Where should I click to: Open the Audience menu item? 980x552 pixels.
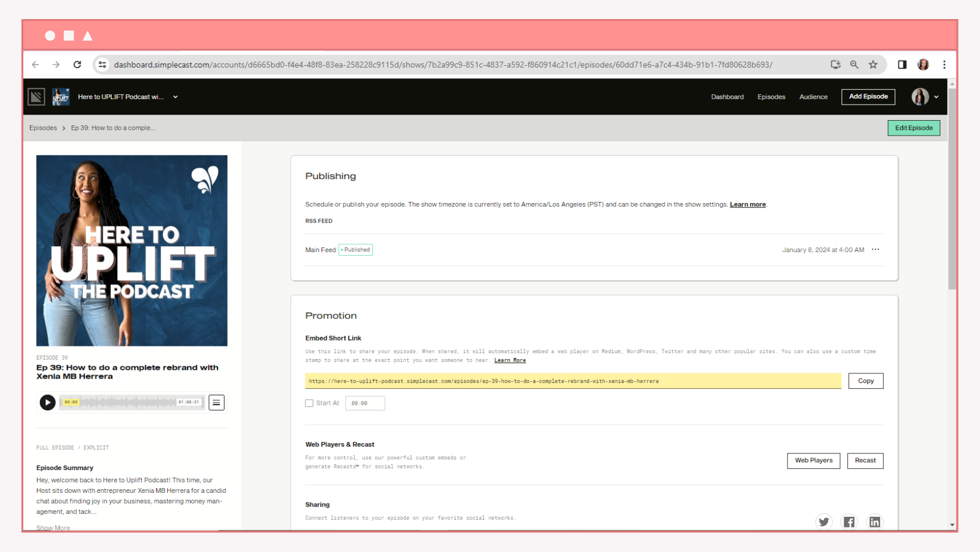click(813, 97)
